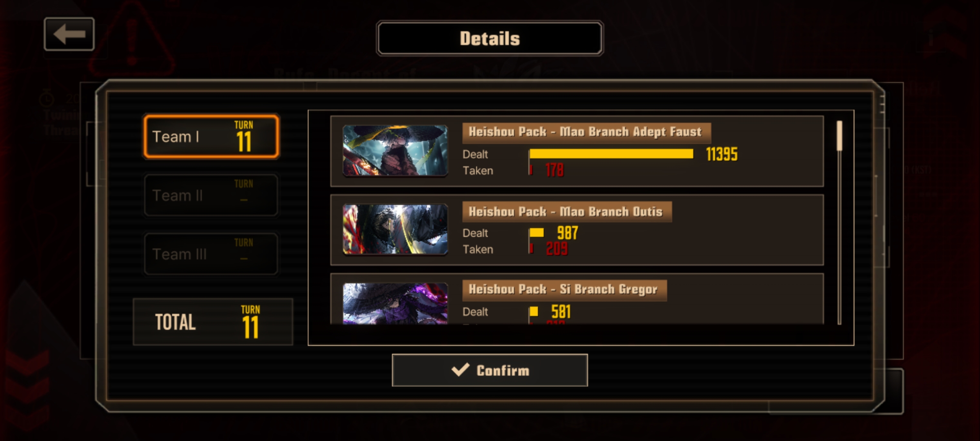Click Faust's yellow damage dealt bar

tap(611, 154)
